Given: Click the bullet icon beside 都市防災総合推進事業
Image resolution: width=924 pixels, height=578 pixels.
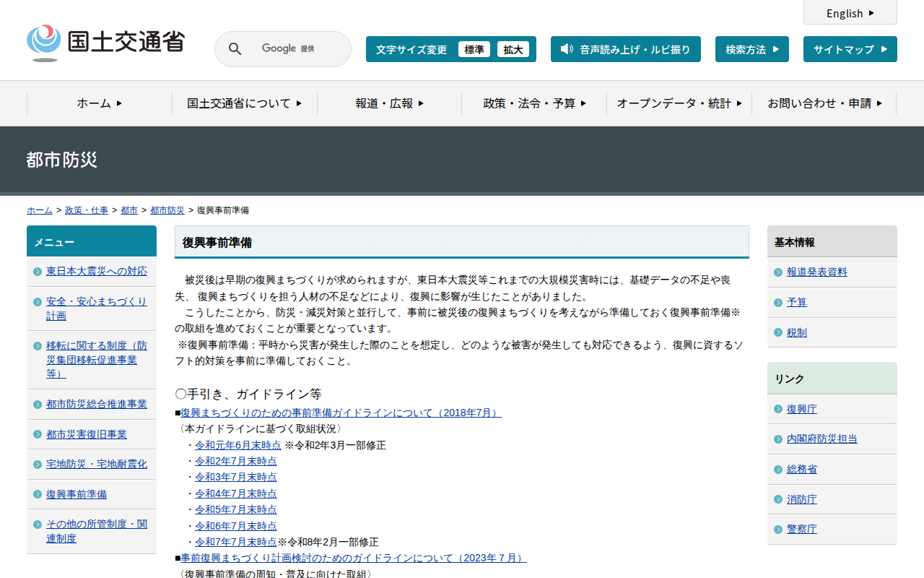Looking at the screenshot, I should [38, 405].
